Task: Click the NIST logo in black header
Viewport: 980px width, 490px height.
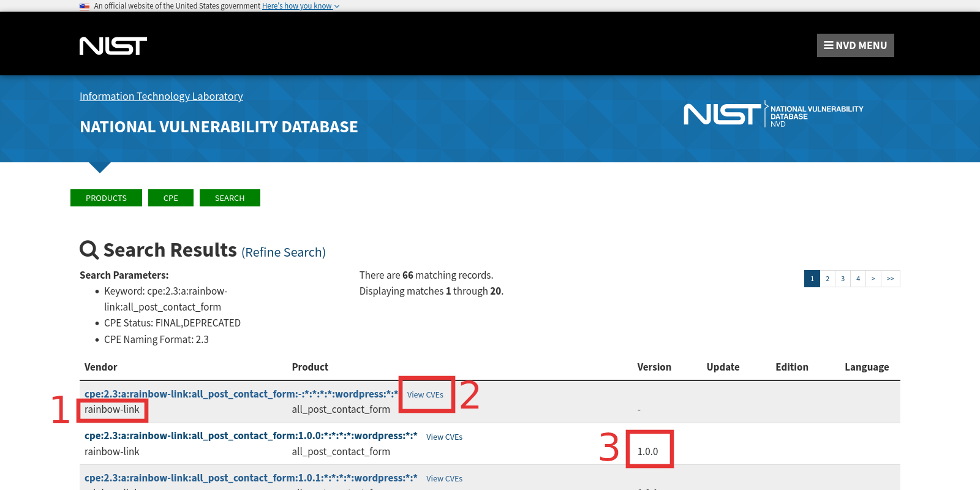Action: pos(113,46)
